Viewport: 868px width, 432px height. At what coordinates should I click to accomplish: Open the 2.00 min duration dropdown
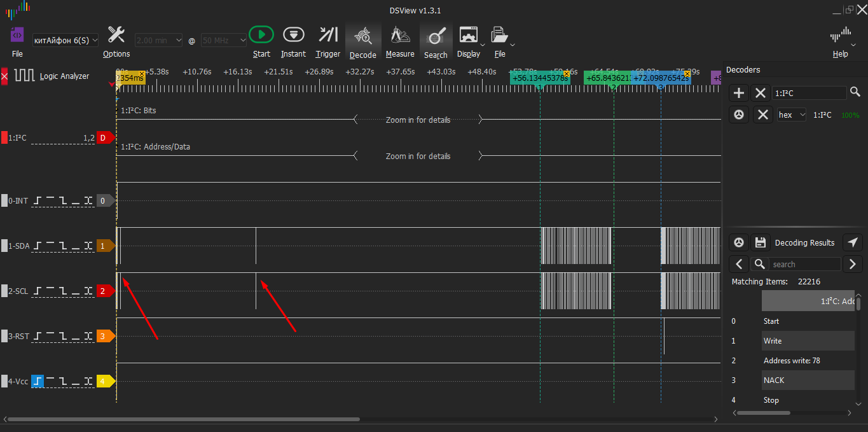[x=158, y=40]
